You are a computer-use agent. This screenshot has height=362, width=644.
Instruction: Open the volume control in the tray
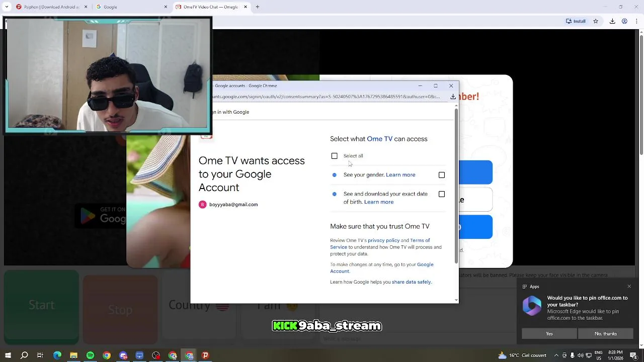pos(581,355)
